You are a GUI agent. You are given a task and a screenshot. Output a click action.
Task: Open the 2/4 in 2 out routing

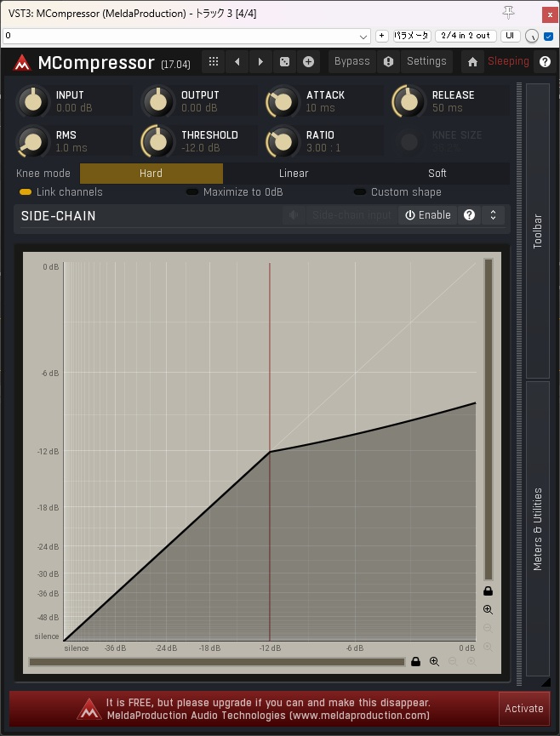click(465, 36)
